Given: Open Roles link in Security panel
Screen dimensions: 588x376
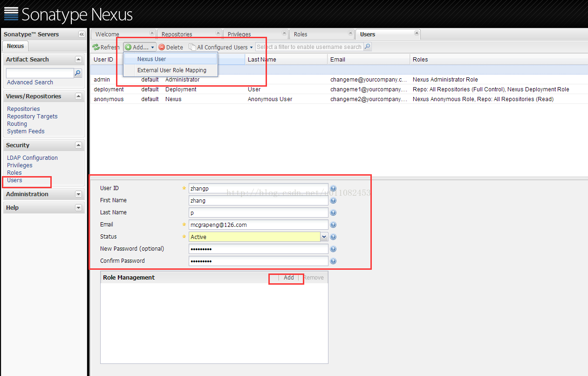Looking at the screenshot, I should [x=14, y=173].
